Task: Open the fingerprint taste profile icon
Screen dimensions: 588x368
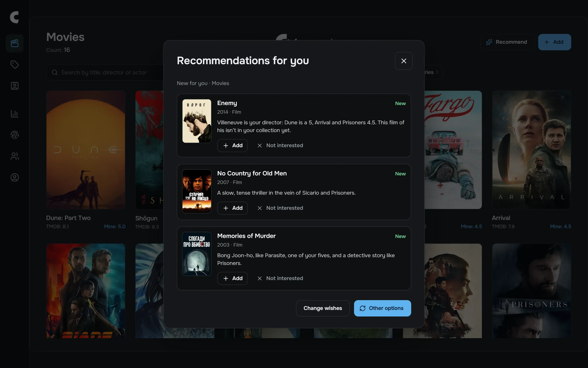Action: [x=14, y=135]
